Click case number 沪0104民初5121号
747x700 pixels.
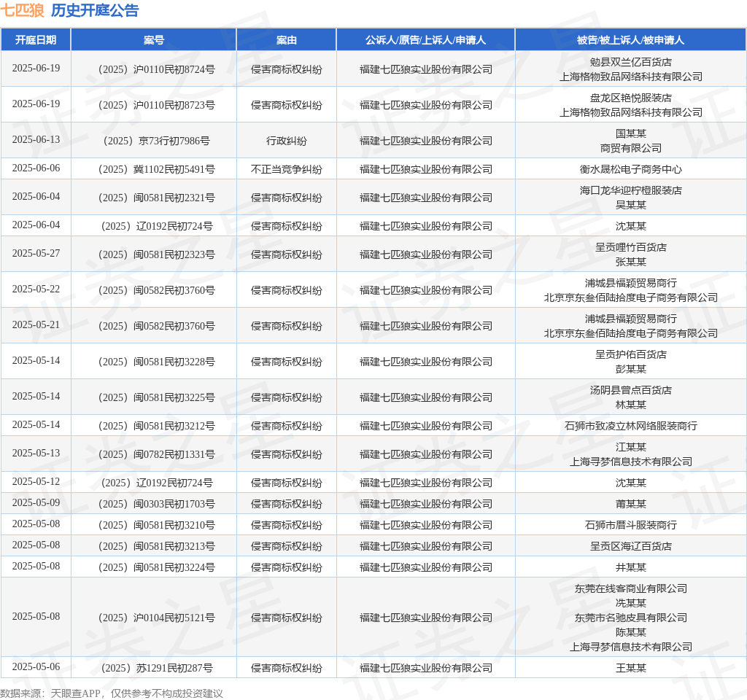(157, 618)
